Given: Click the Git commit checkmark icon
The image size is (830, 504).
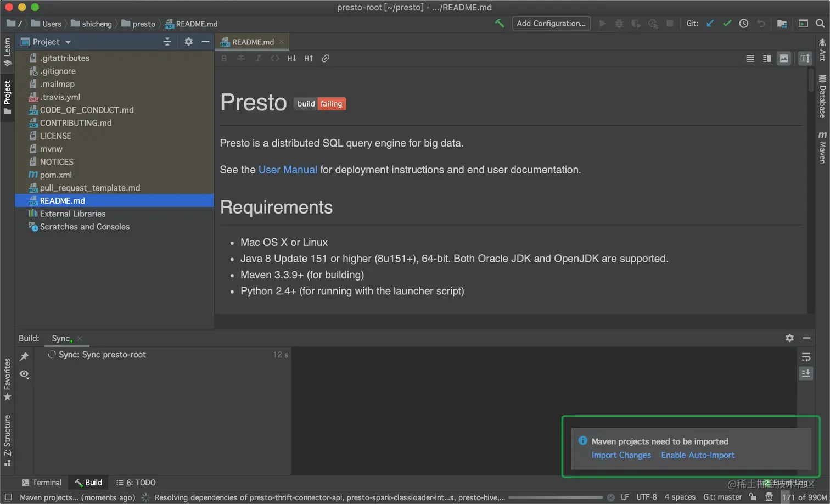Looking at the screenshot, I should click(x=727, y=24).
